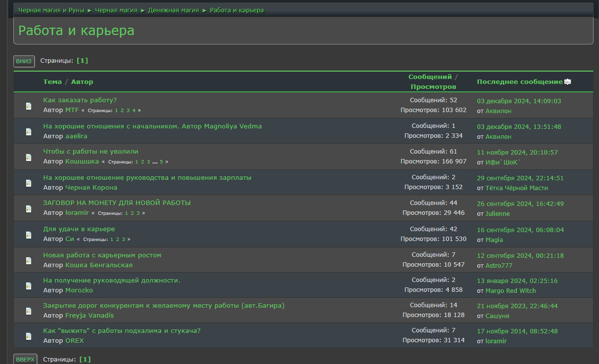
Task: Open topic 'На хорошие отношения с начальником'
Action: [152, 126]
